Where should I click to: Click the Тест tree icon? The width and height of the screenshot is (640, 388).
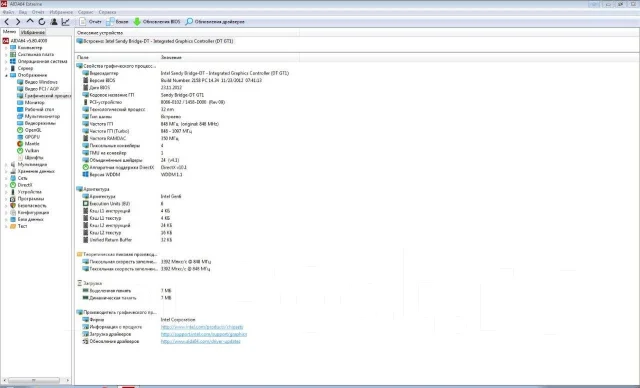coord(13,226)
